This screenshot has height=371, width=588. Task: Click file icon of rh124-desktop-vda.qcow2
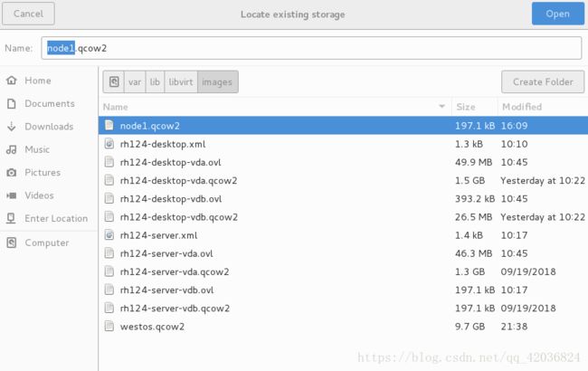click(109, 180)
